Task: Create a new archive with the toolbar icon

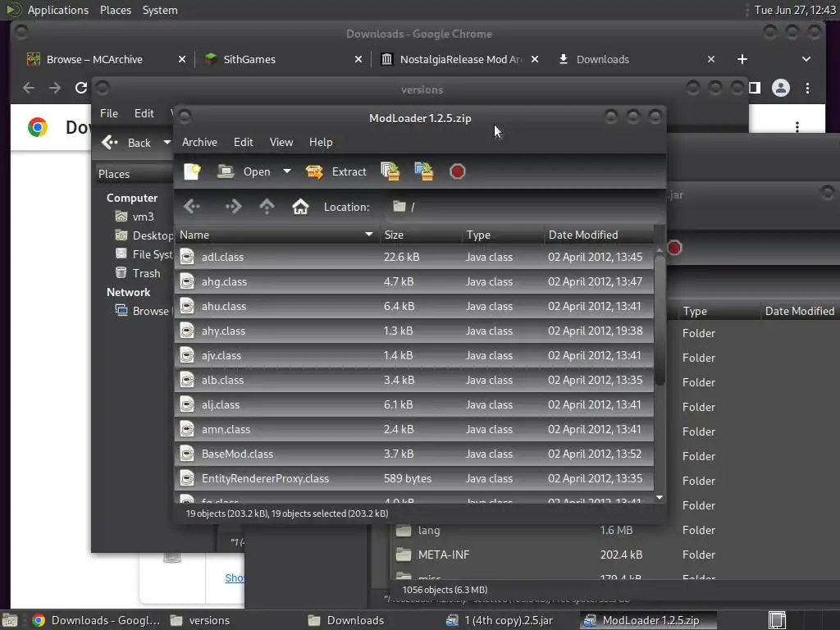Action: (x=192, y=171)
